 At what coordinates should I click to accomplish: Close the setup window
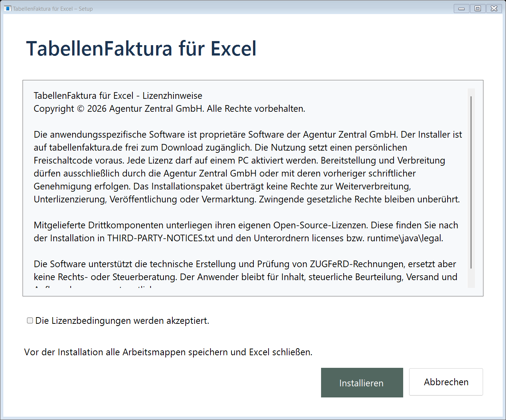click(494, 9)
